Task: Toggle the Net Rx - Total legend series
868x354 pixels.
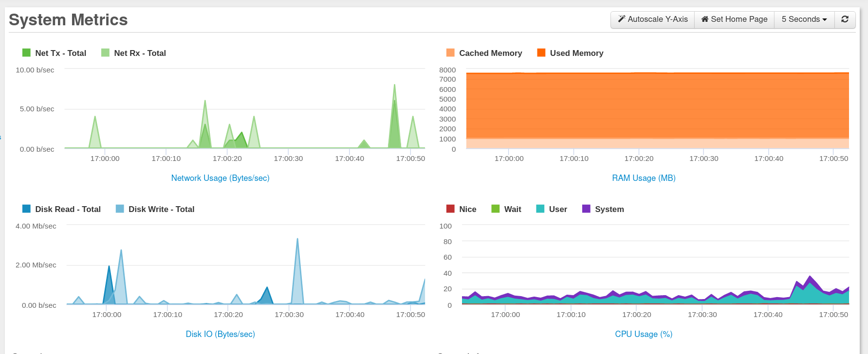Action: point(133,53)
